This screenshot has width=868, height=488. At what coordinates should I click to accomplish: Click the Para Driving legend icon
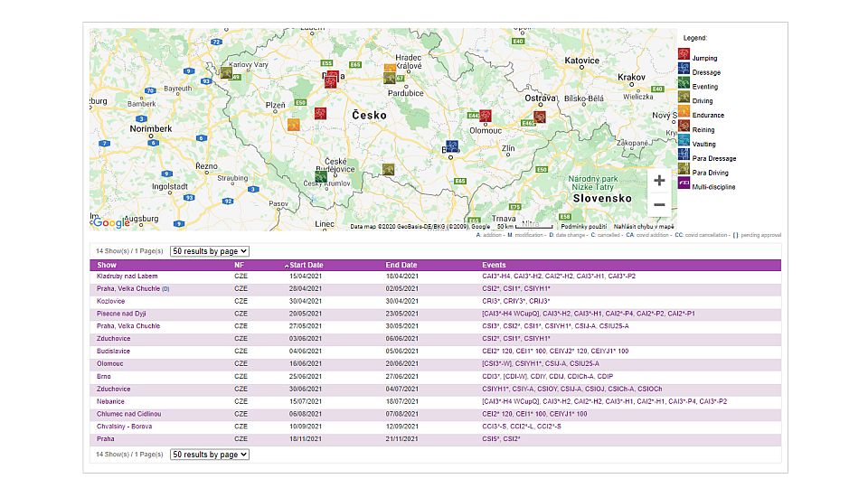click(x=684, y=169)
